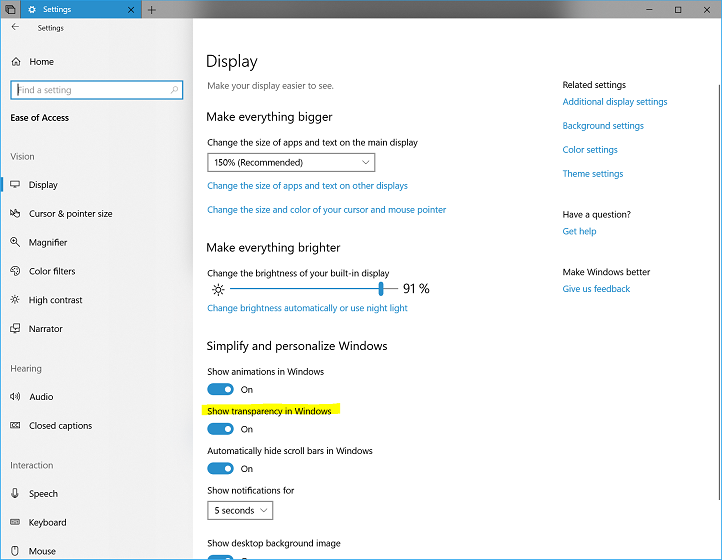This screenshot has width=722, height=560.
Task: Click the tab sets icon in title bar
Action: pos(10,9)
